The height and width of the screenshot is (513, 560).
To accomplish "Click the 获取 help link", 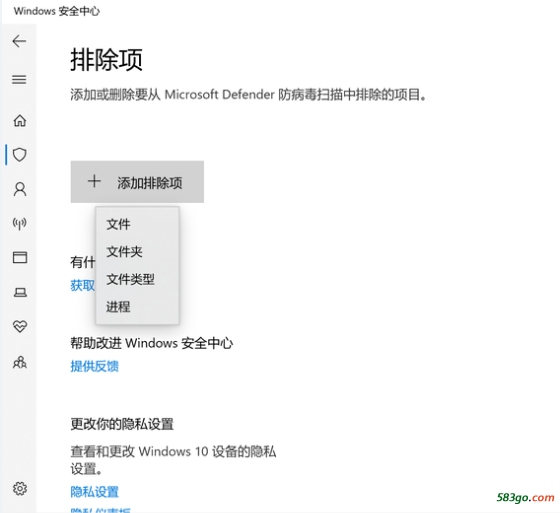I will click(83, 285).
